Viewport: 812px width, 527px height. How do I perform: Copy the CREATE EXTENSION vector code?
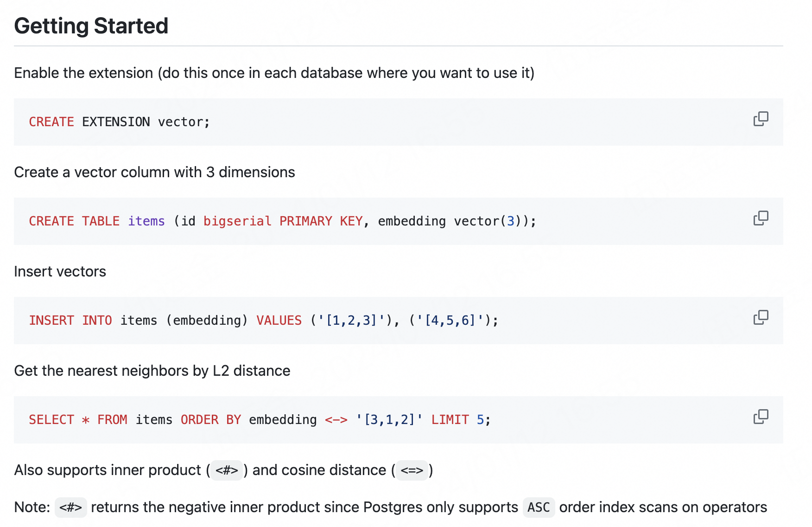pyautogui.click(x=761, y=119)
